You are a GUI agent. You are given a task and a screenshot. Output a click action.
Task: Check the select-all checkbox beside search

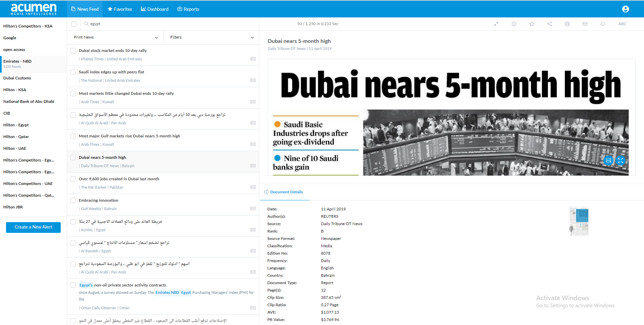(x=74, y=24)
